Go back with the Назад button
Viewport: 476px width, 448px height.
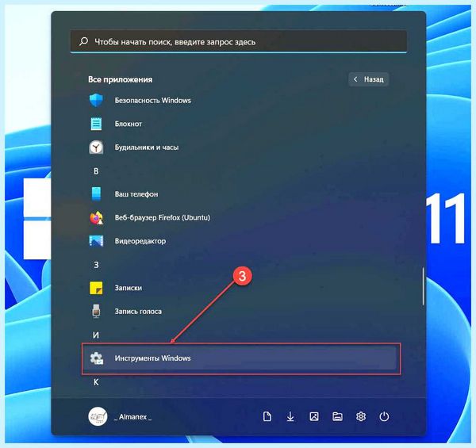pyautogui.click(x=369, y=79)
